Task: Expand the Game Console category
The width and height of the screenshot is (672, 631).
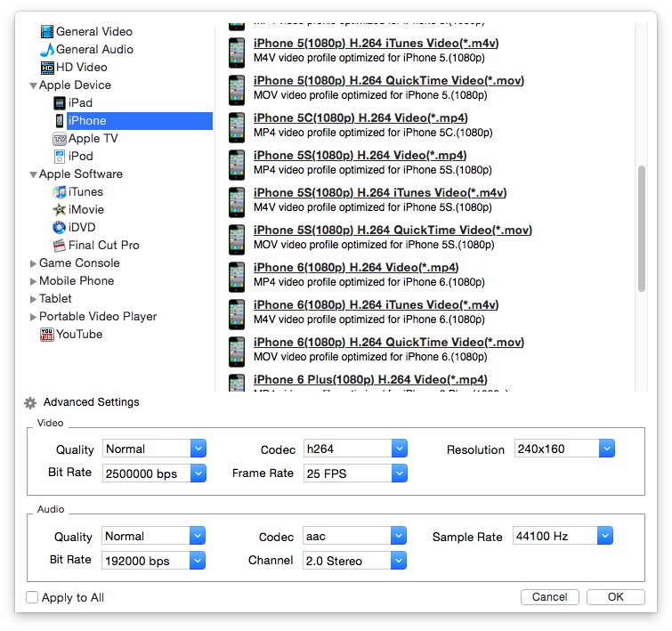Action: point(33,263)
